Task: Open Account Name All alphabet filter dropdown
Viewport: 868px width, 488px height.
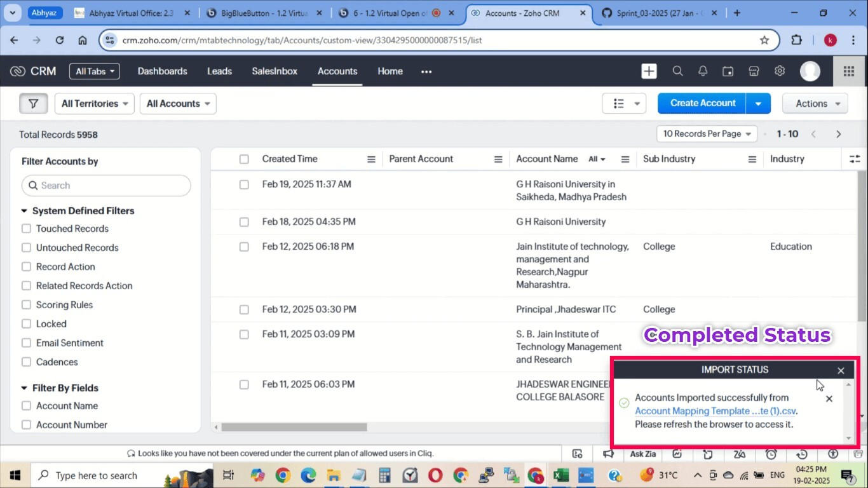Action: (597, 159)
